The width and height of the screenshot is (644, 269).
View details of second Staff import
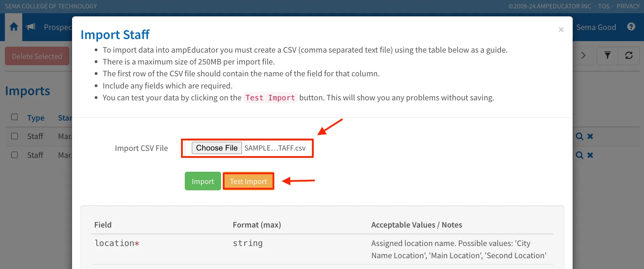pyautogui.click(x=579, y=155)
